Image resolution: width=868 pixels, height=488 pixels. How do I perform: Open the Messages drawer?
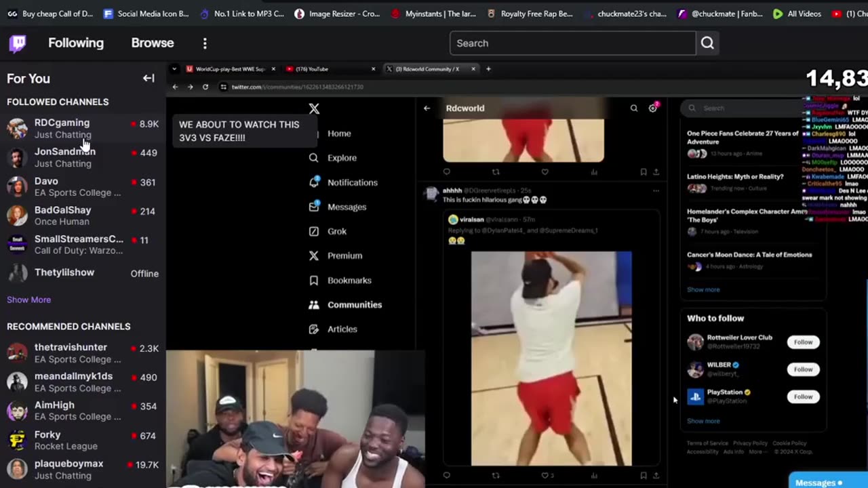[827, 482]
